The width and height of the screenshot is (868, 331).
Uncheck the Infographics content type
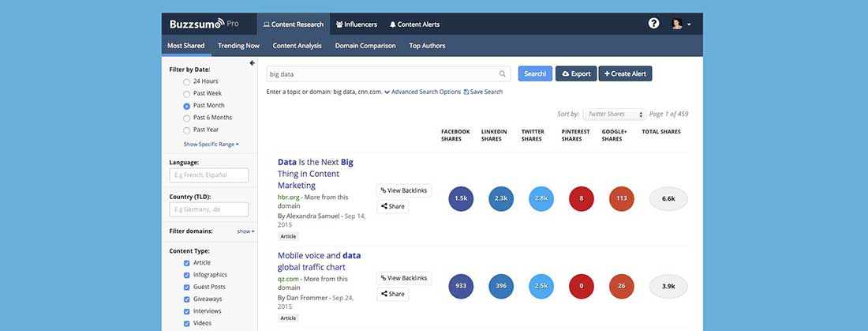tap(186, 276)
